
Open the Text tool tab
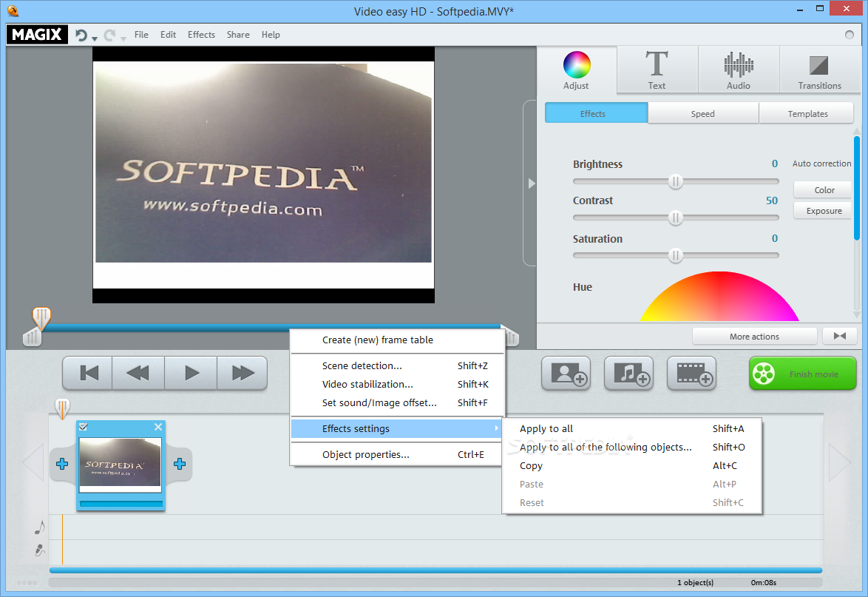657,70
